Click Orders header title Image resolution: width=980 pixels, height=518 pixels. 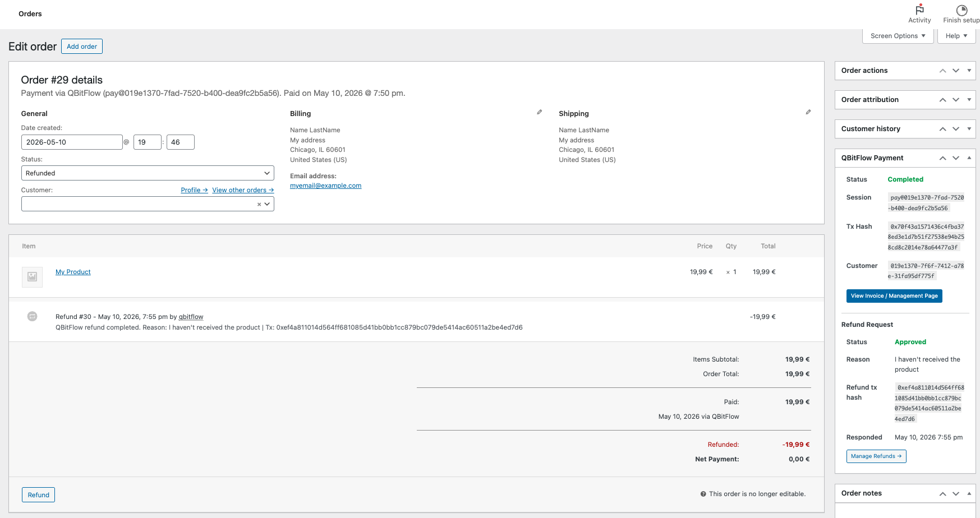(30, 14)
